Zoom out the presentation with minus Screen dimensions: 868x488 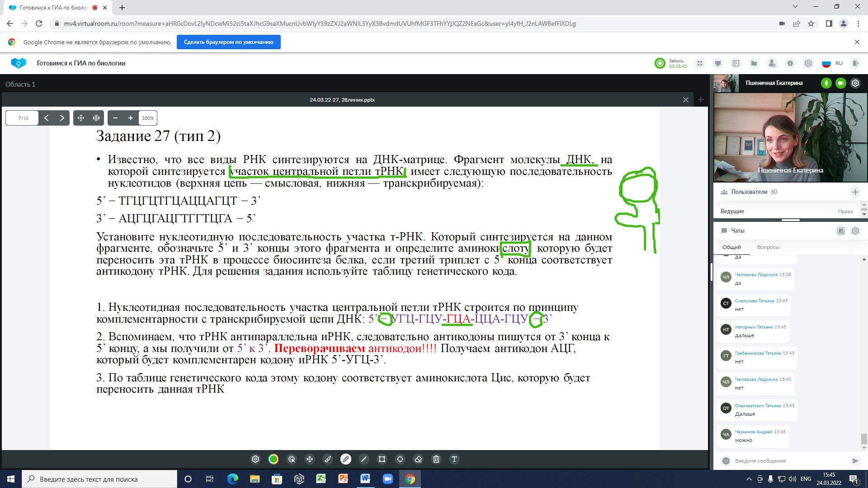(115, 118)
